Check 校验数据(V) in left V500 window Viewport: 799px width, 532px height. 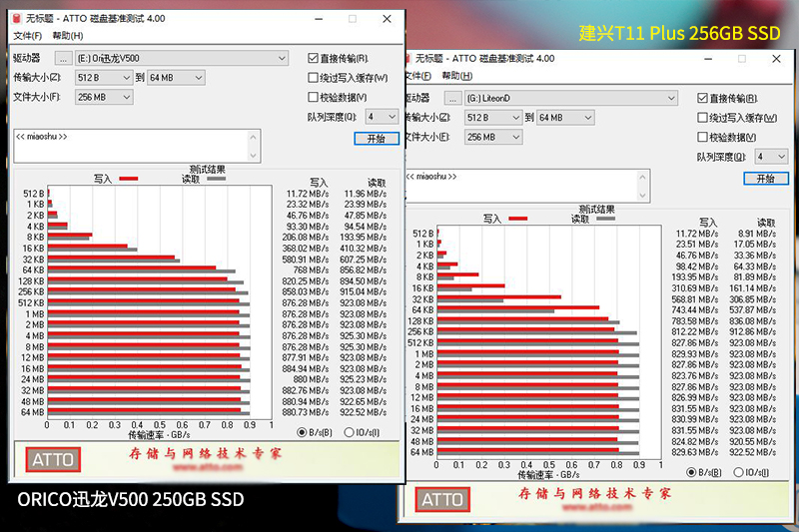click(x=313, y=97)
